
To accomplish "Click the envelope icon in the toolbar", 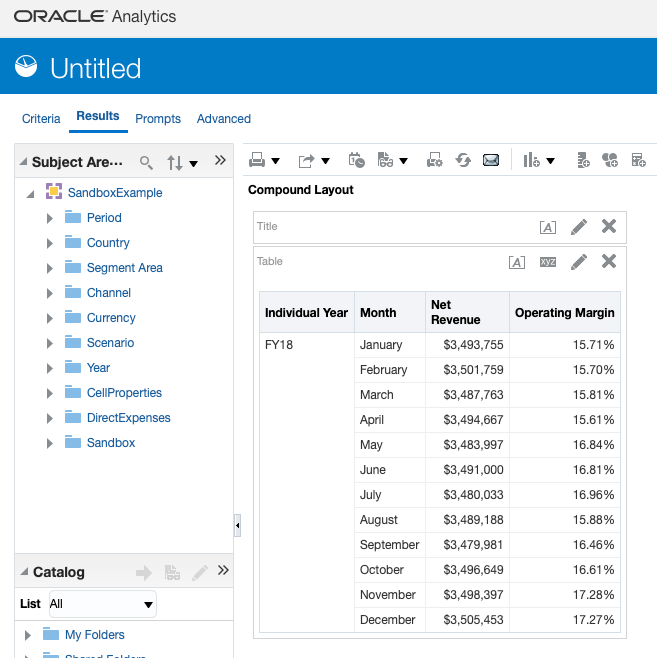I will click(x=491, y=160).
